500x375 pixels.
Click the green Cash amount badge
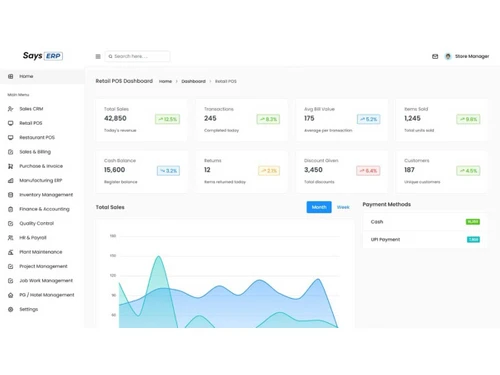(473, 222)
